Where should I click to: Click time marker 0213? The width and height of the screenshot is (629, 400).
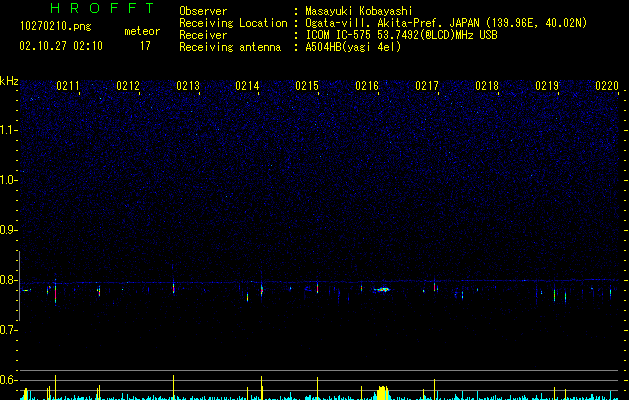tap(188, 86)
